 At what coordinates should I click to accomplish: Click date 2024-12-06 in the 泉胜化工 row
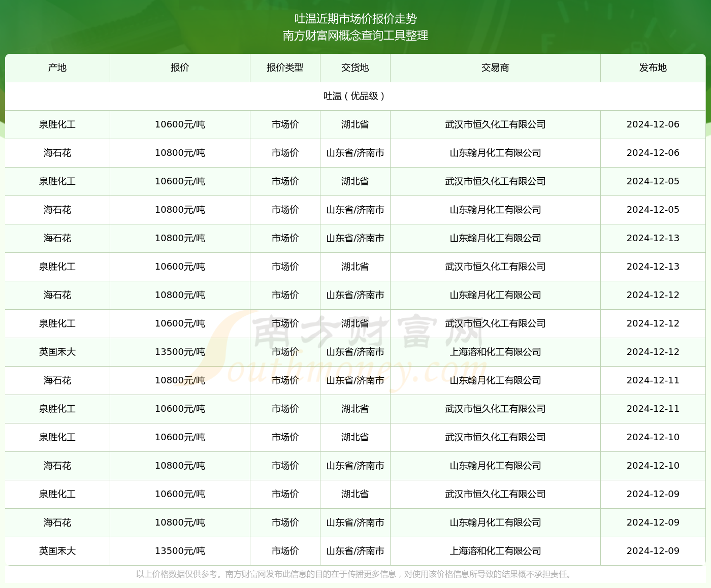653,124
